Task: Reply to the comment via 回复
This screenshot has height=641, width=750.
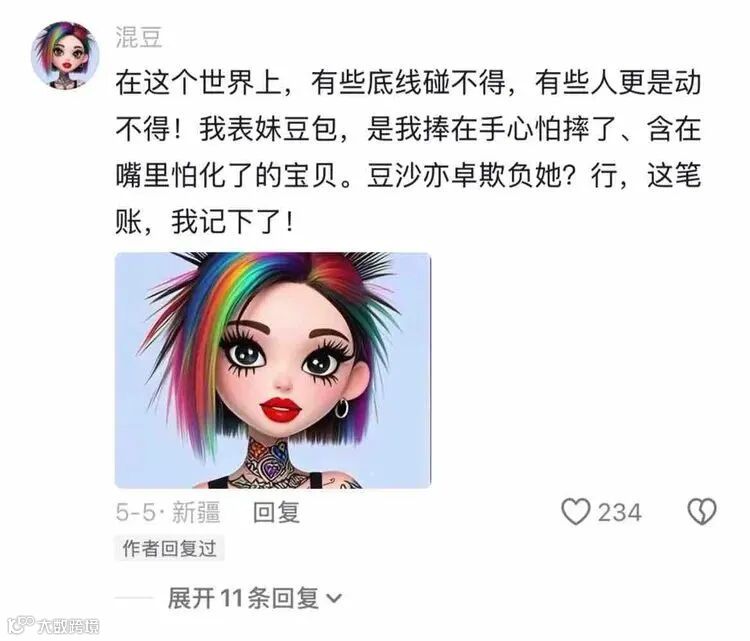Action: coord(276,512)
